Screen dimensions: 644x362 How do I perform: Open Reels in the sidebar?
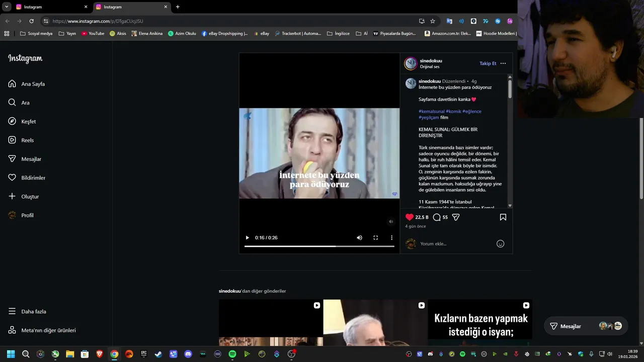coord(21,140)
